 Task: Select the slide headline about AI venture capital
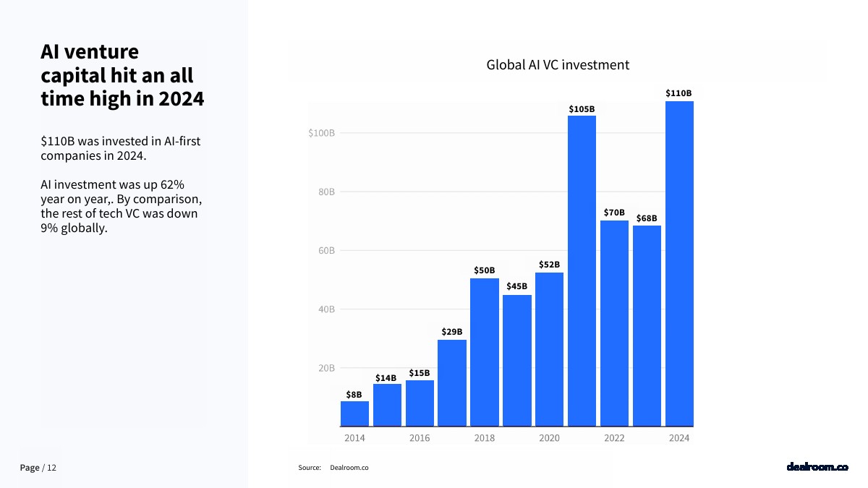tap(122, 75)
